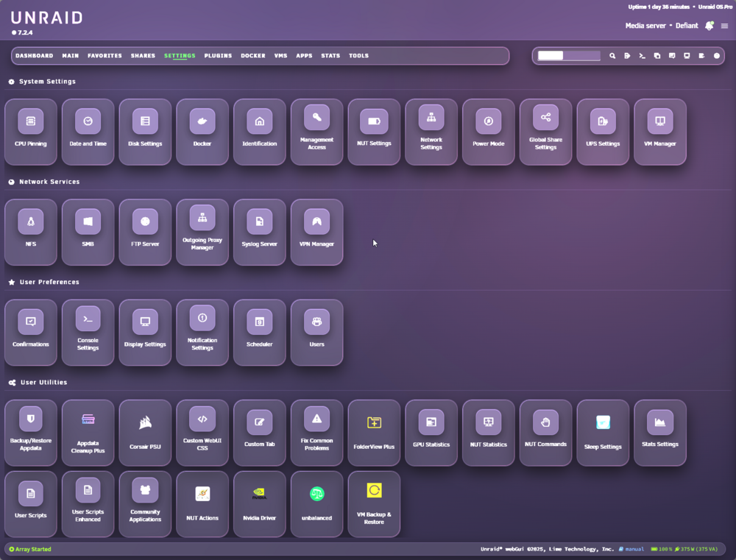
Task: Open Community Applications settings
Action: click(145, 504)
